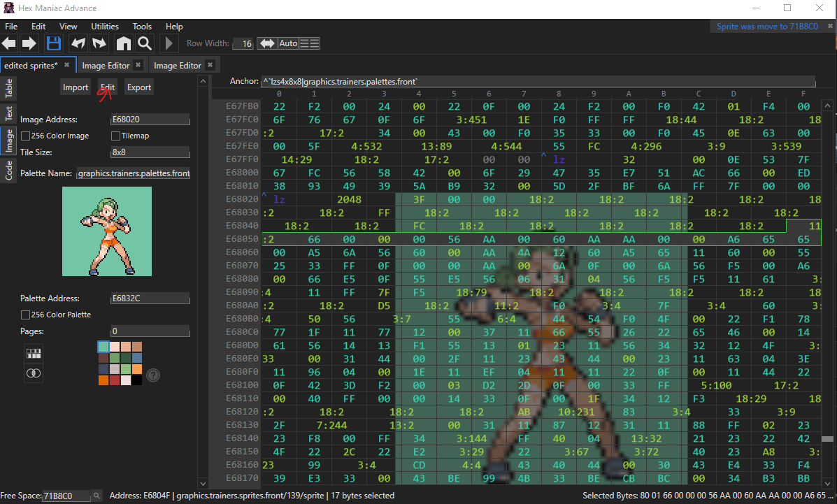The image size is (837, 504).
Task: Open the Code side panel tab
Action: pyautogui.click(x=8, y=171)
